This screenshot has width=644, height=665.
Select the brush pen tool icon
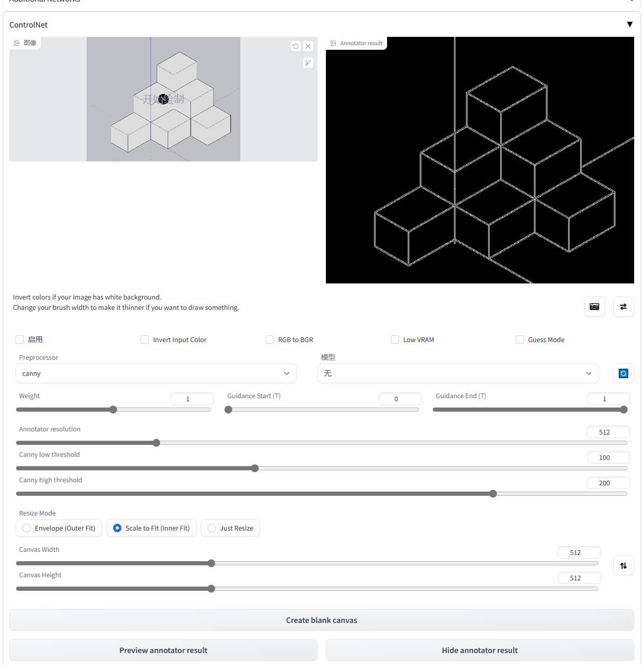tap(308, 63)
